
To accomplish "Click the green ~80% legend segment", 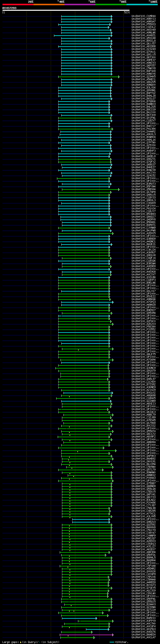I will click(x=111, y=4).
